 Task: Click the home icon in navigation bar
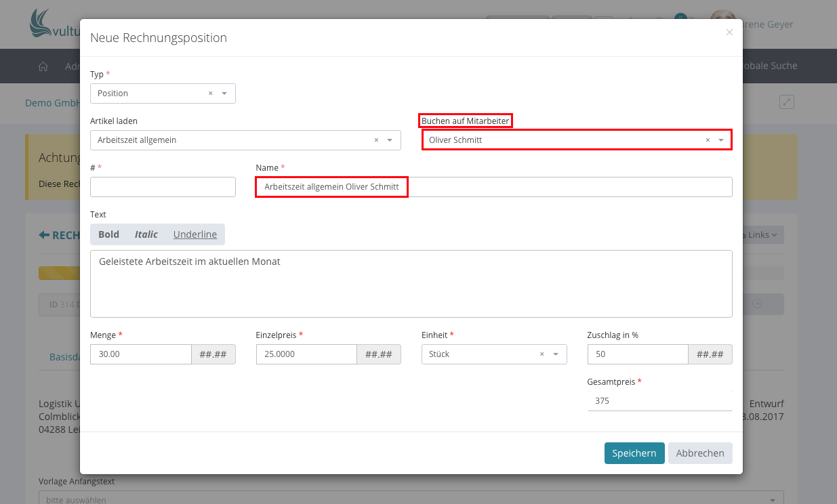(x=43, y=66)
